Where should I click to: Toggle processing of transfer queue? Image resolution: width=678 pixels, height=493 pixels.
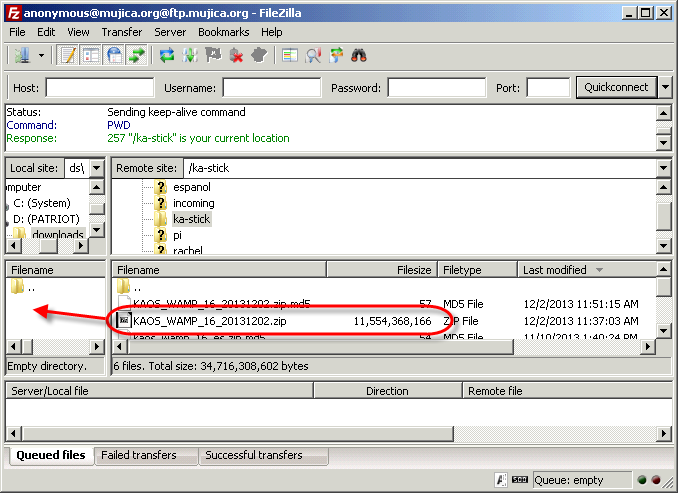[x=190, y=55]
